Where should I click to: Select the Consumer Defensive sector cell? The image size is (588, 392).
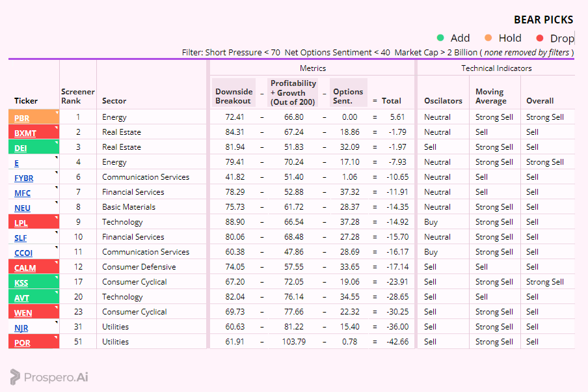pyautogui.click(x=139, y=267)
